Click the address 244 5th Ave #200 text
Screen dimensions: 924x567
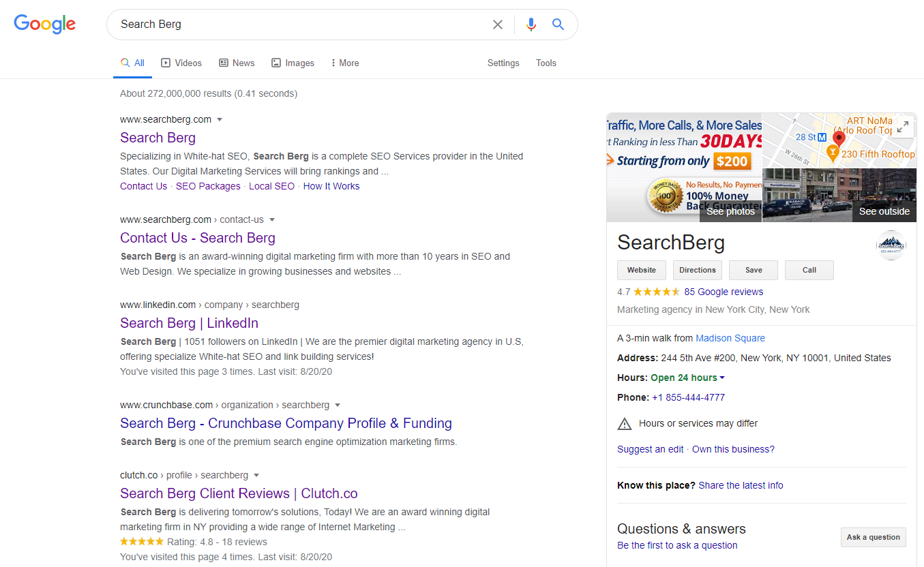[x=775, y=358]
